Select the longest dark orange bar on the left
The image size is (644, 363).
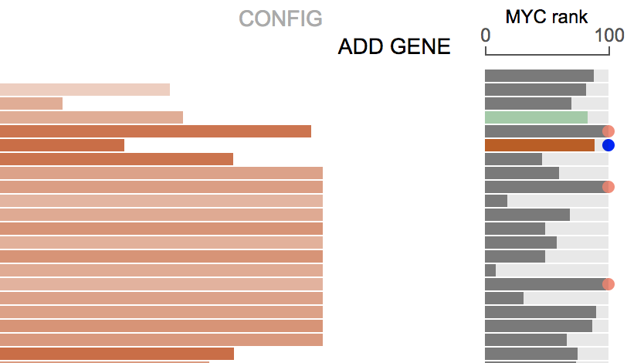click(x=155, y=131)
